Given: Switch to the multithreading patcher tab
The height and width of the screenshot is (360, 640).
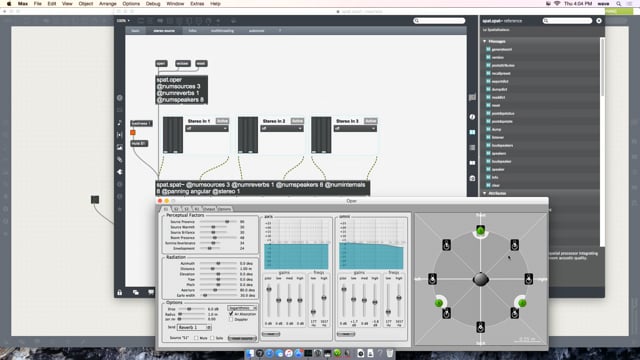Looking at the screenshot, I should tap(222, 31).
